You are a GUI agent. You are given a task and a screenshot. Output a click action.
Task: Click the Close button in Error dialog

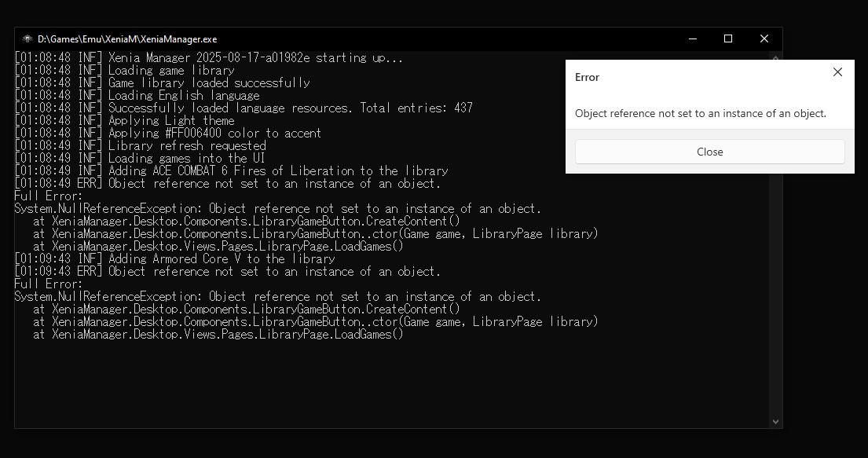click(x=709, y=152)
